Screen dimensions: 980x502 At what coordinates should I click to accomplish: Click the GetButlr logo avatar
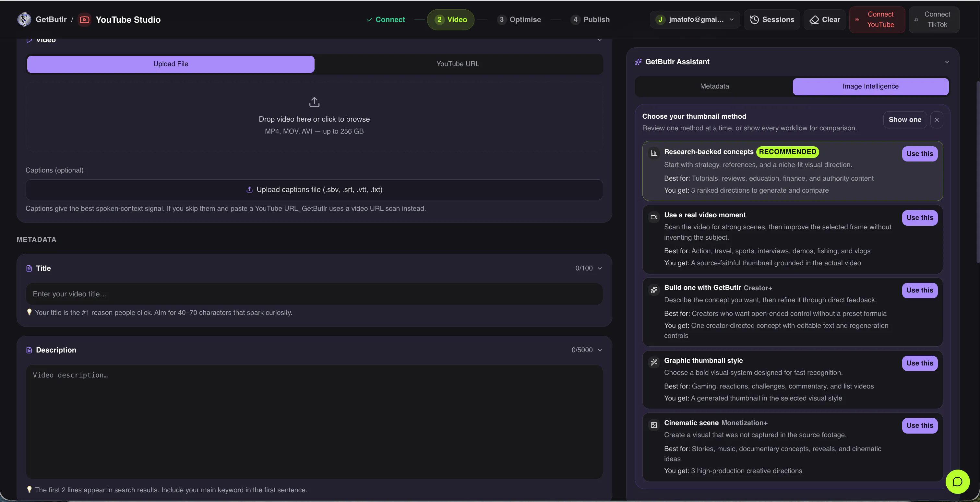coord(24,19)
